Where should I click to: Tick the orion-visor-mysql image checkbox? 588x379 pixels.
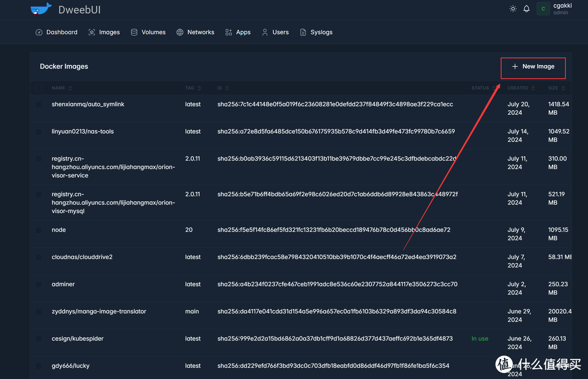[x=38, y=194]
